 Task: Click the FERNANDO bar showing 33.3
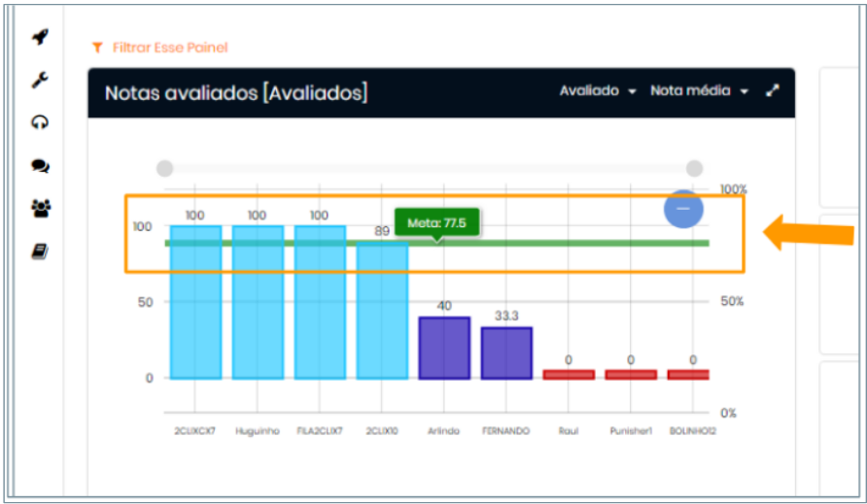click(506, 352)
